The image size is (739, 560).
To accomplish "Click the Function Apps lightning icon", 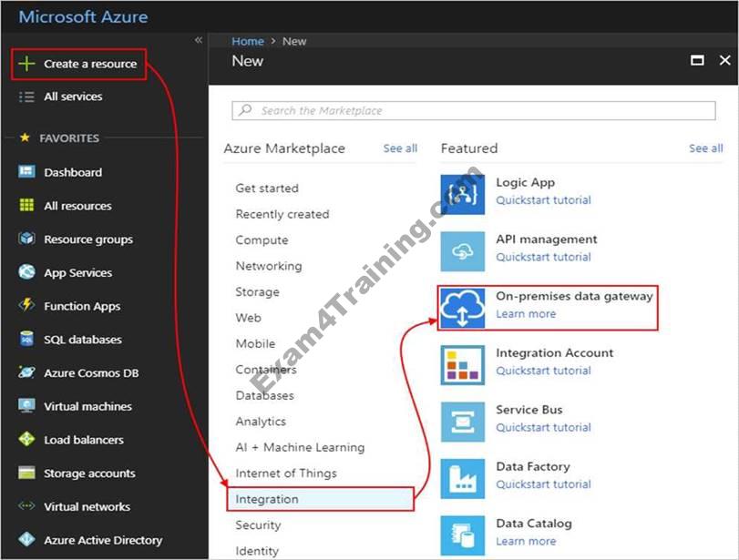I will click(26, 305).
